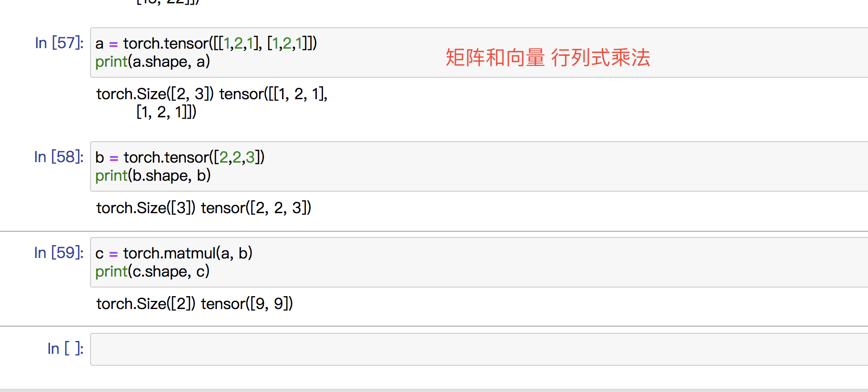Image resolution: width=868 pixels, height=392 pixels.
Task: Click the empty code cell input
Action: (479, 349)
